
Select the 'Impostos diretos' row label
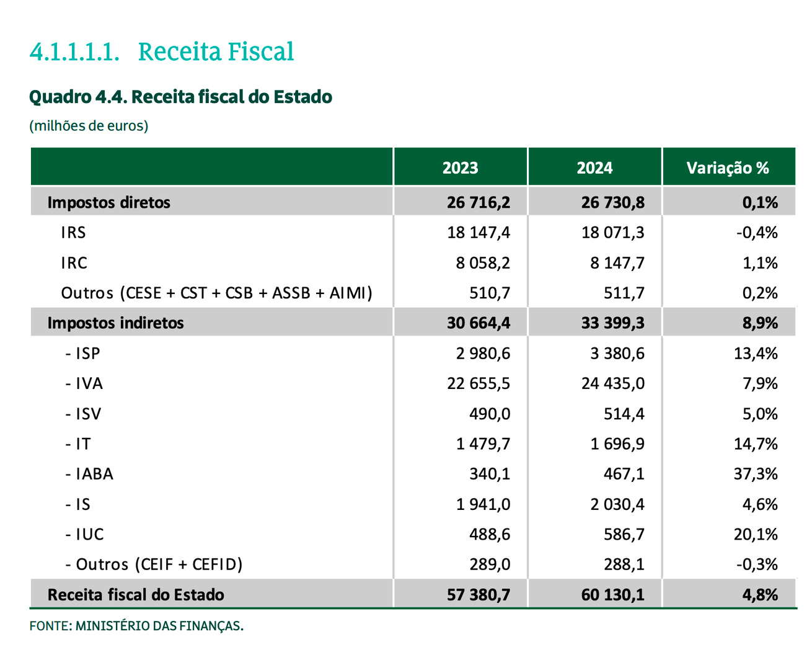[109, 203]
